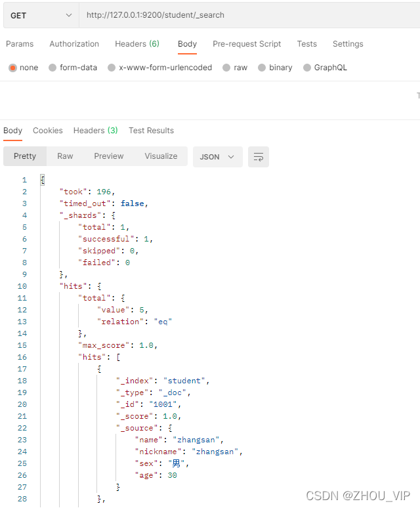Toggle the line wrap icon

259,157
